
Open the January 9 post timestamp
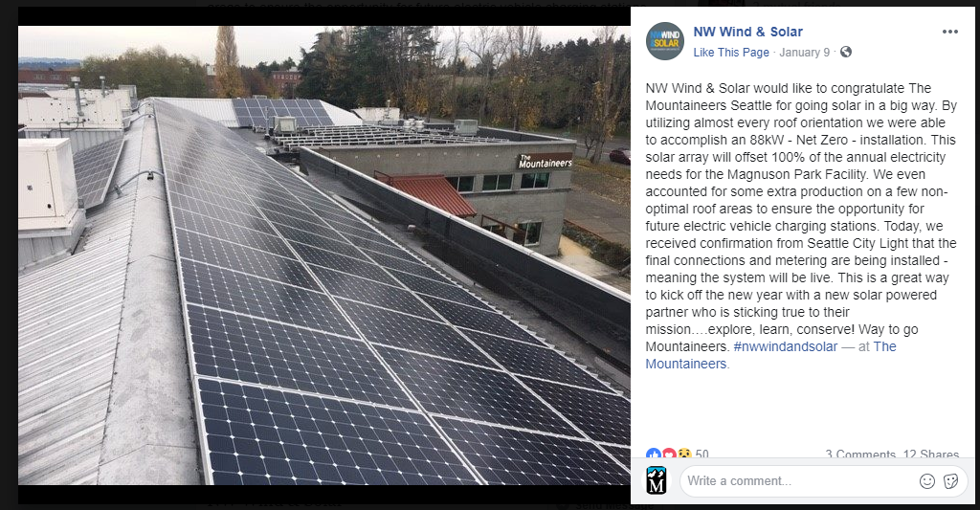pos(807,52)
